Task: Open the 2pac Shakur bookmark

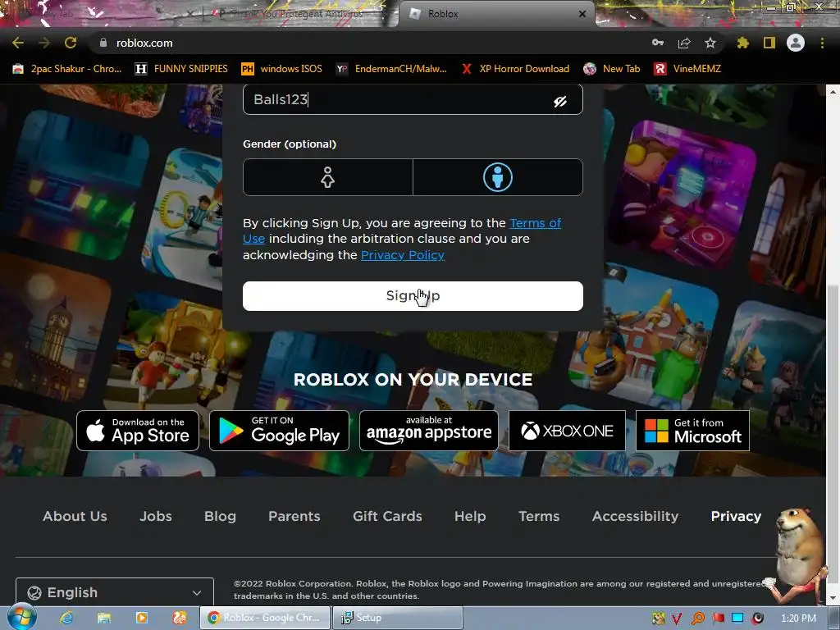Action: 67,69
